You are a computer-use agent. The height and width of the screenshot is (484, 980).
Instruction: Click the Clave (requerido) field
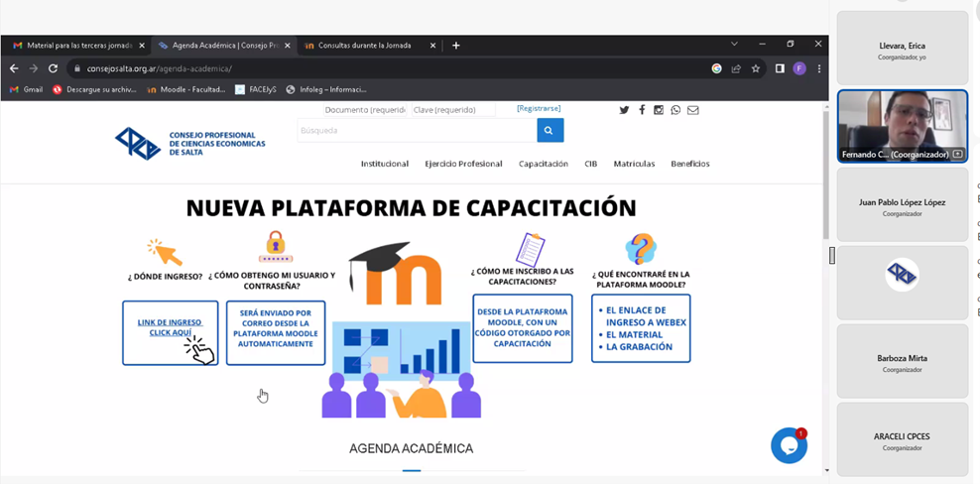coord(453,110)
